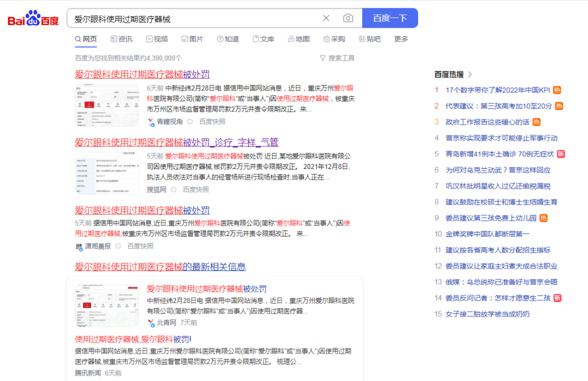Viewport: 588px width, 381px height.
Task: Click the 北青网 source icon
Action: [x=151, y=323]
